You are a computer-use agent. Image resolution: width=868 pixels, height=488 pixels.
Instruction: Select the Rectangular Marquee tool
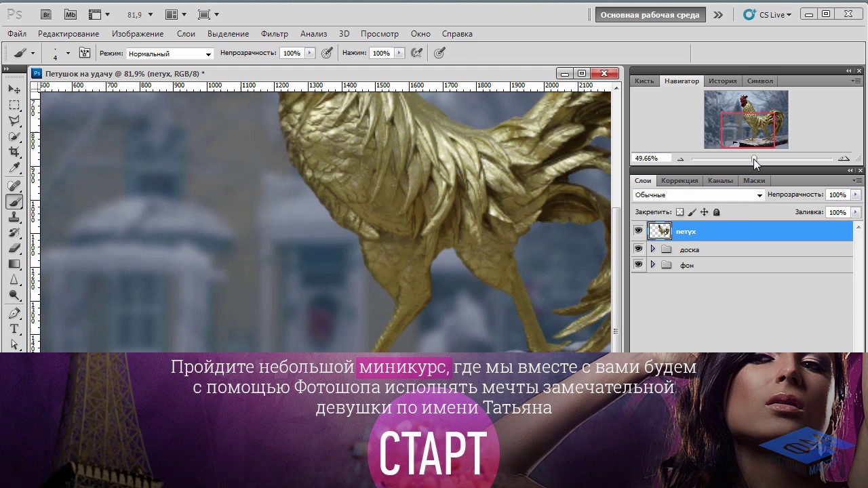[x=14, y=105]
